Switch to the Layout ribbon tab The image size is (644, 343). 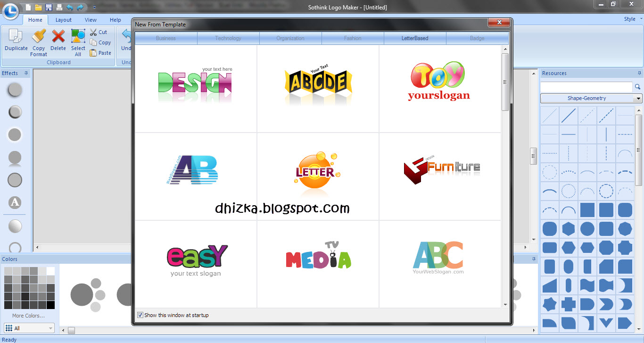tap(63, 20)
